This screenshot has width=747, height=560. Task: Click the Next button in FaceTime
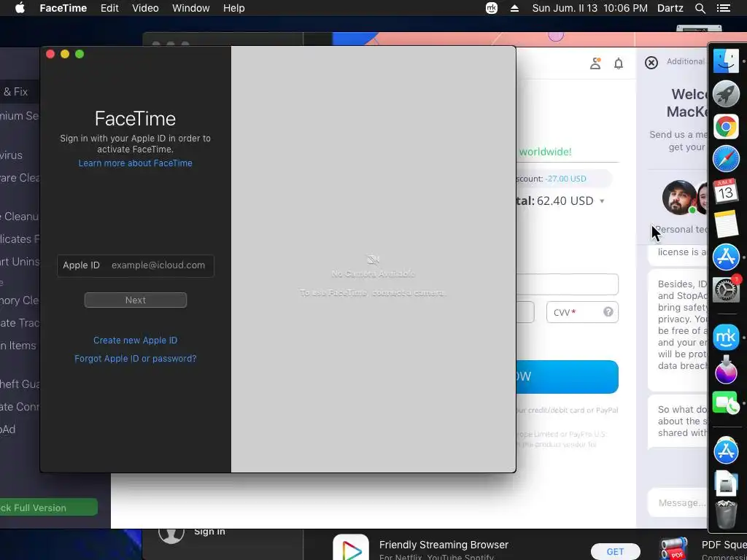click(x=136, y=300)
